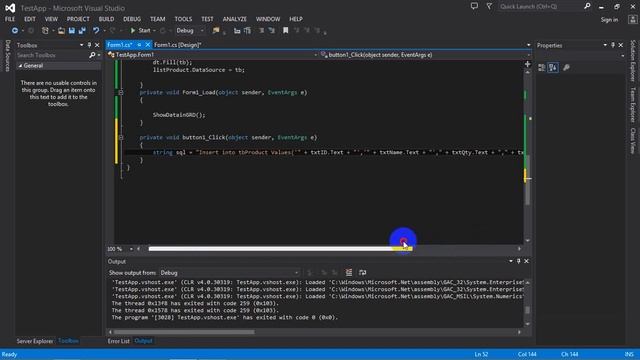The width and height of the screenshot is (640, 360).
Task: Click the Output panel horizontal scrollbar thumb
Action: click(x=184, y=332)
